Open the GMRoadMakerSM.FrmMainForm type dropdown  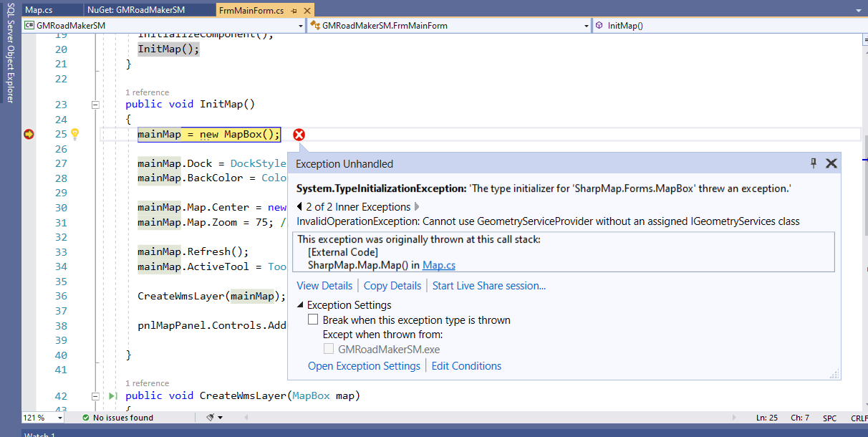(x=584, y=25)
